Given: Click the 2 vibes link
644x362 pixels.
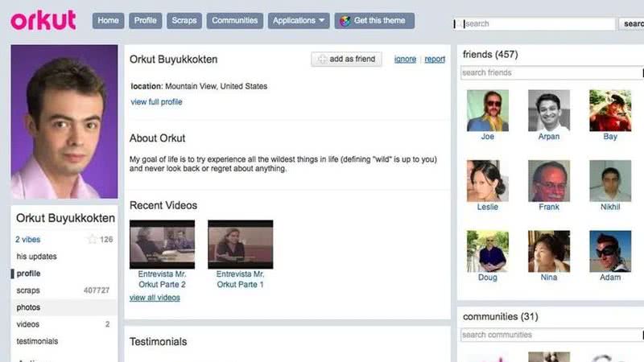Looking at the screenshot, I should point(28,239).
